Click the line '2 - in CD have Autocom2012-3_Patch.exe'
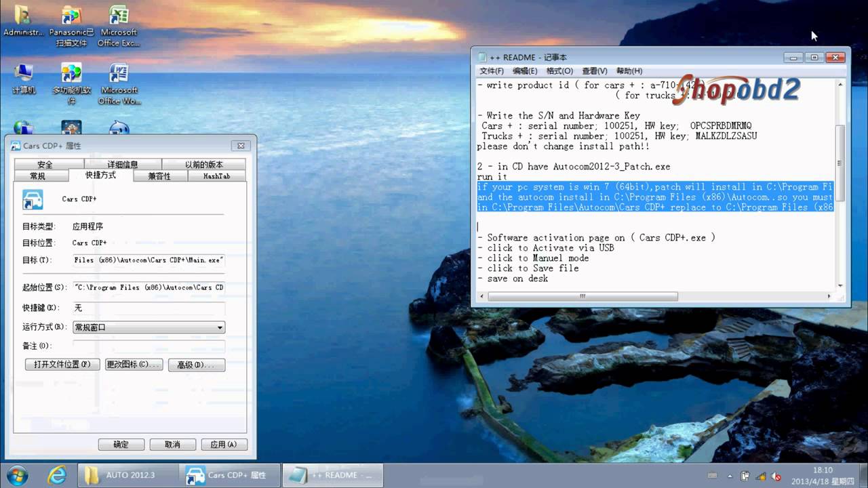 573,167
